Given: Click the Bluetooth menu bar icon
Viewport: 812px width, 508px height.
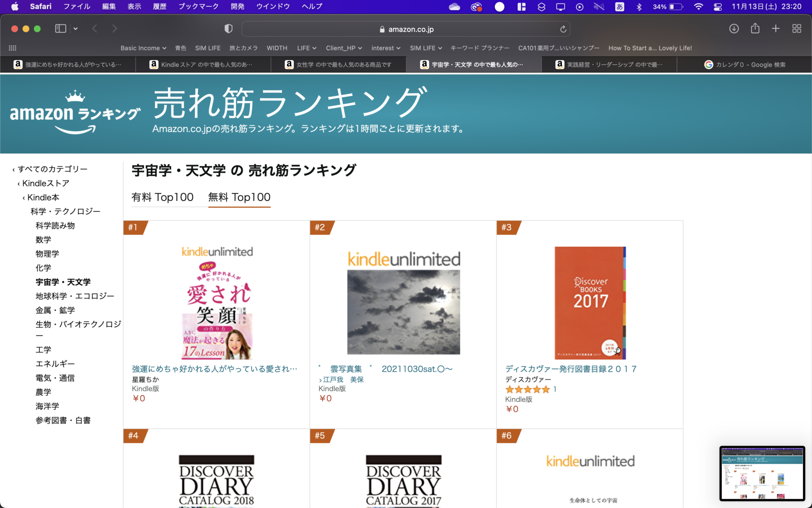Looking at the screenshot, I should [639, 7].
